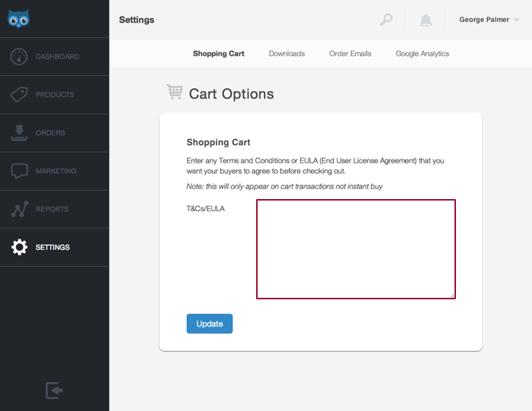
Task: Open Dashboard via the gauge icon
Action: tap(20, 57)
